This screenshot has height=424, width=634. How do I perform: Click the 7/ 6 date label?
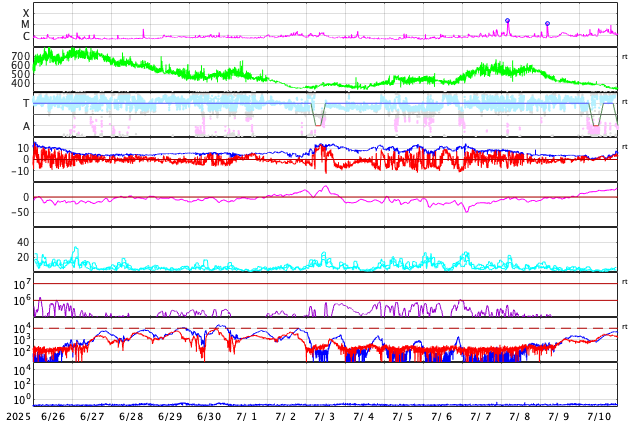coord(442,417)
